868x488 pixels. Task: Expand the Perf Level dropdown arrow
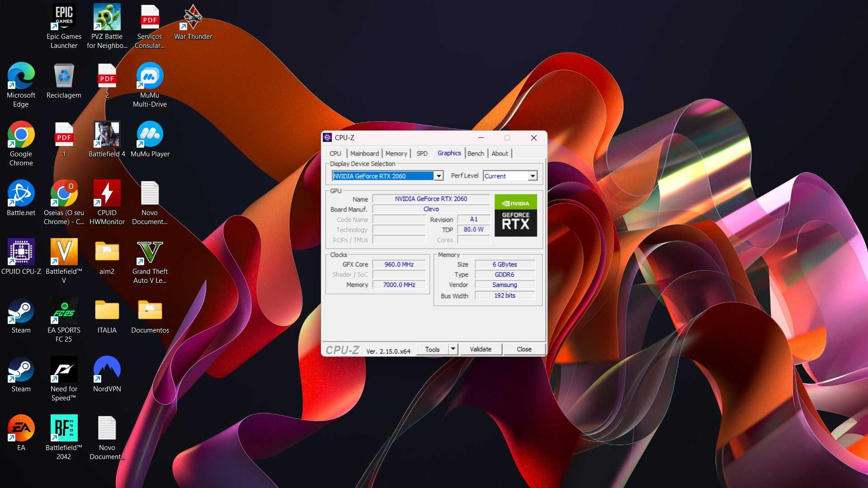point(533,176)
